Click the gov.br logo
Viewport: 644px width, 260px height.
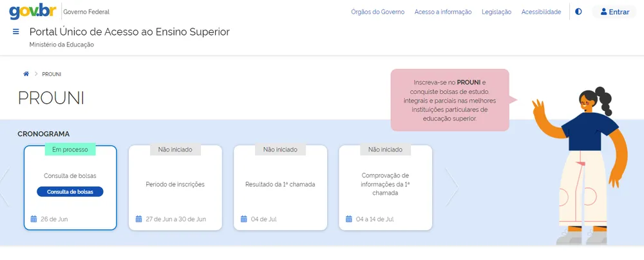[33, 11]
